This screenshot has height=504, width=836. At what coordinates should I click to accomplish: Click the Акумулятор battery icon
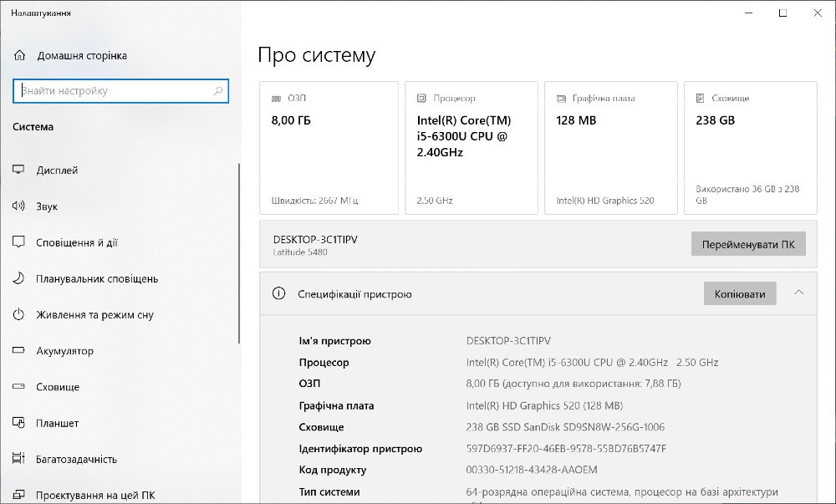pyautogui.click(x=18, y=351)
